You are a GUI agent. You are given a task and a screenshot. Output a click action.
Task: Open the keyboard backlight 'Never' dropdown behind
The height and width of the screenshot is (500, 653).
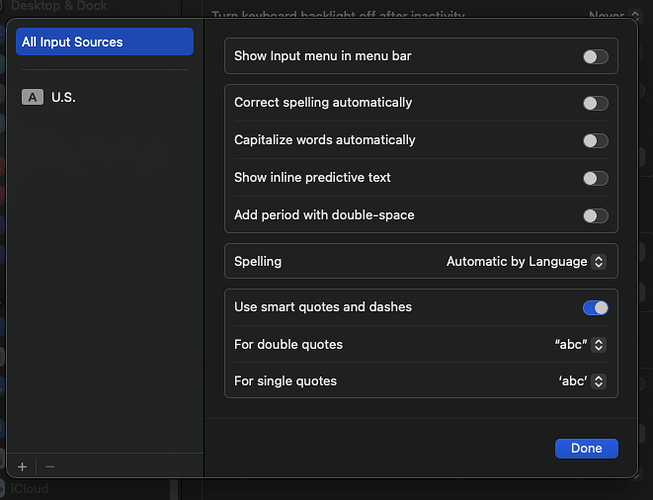coord(614,15)
